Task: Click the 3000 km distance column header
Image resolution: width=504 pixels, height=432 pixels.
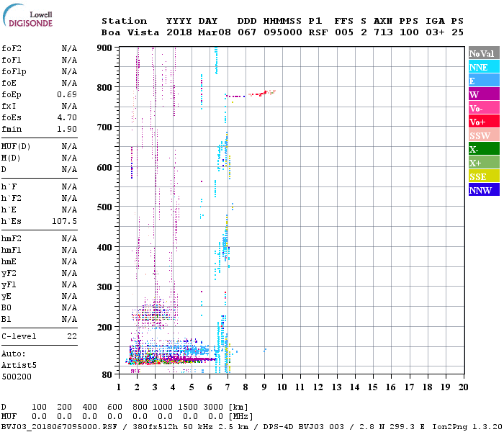Action: [213, 407]
